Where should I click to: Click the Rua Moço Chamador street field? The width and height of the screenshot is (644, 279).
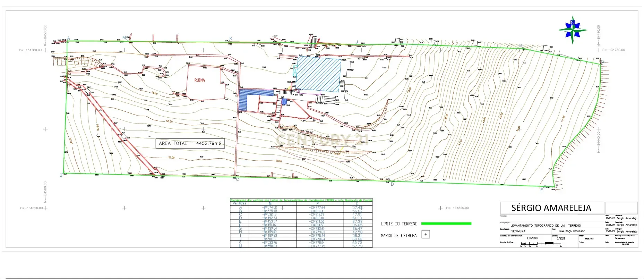(572, 231)
